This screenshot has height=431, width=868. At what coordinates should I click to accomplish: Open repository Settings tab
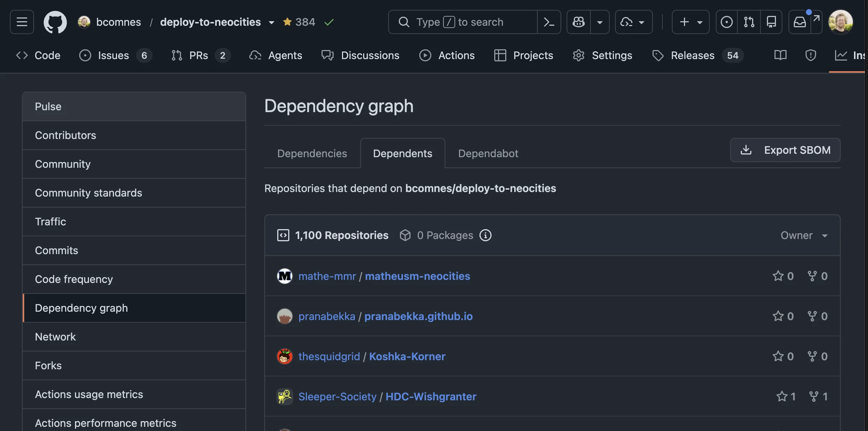click(x=602, y=55)
